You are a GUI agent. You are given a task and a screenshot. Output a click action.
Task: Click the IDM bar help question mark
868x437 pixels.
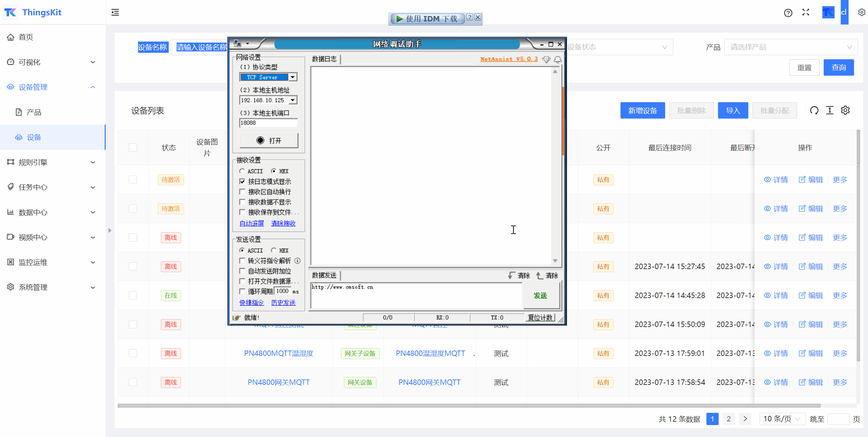(470, 17)
